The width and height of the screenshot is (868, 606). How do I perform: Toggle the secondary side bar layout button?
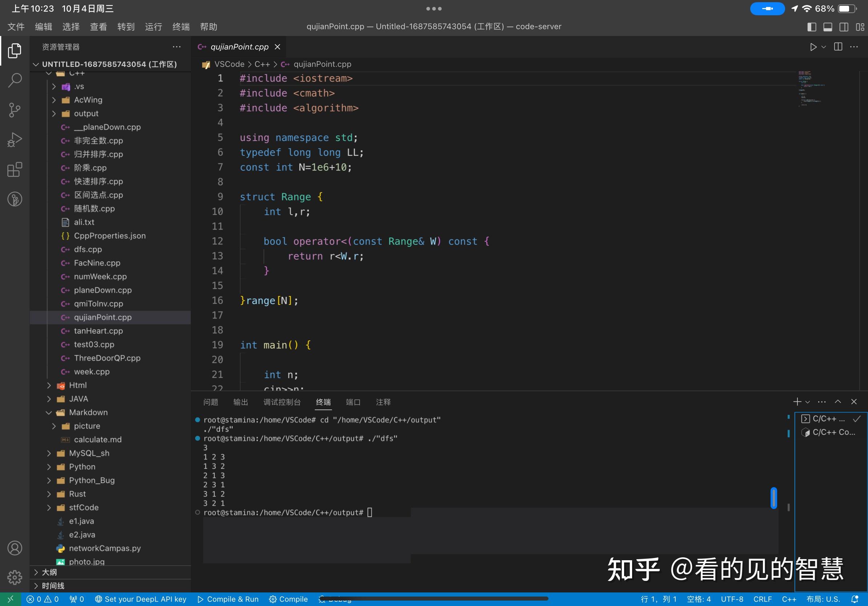844,27
